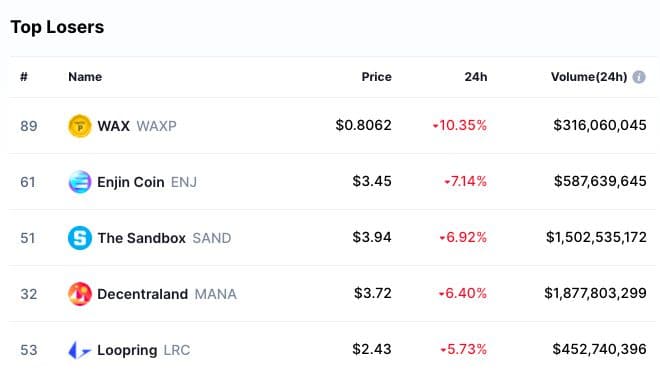Sort by the Name column header
Screen dimensions: 660x377
click(x=85, y=77)
